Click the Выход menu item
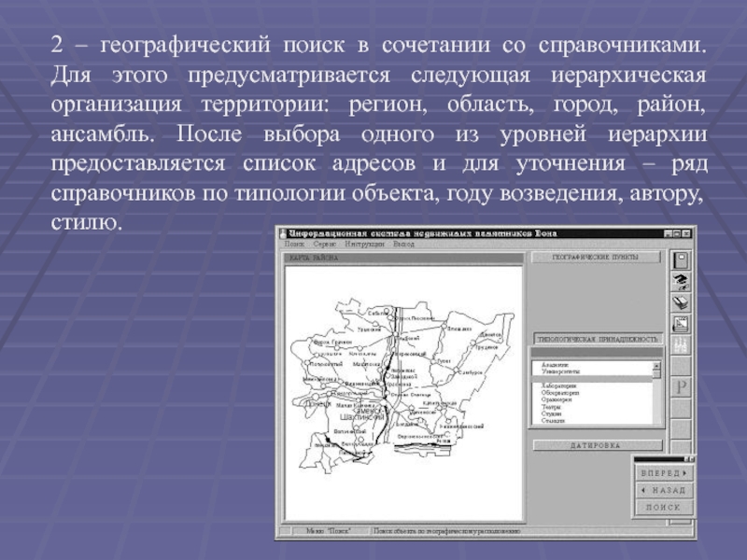 pyautogui.click(x=403, y=244)
